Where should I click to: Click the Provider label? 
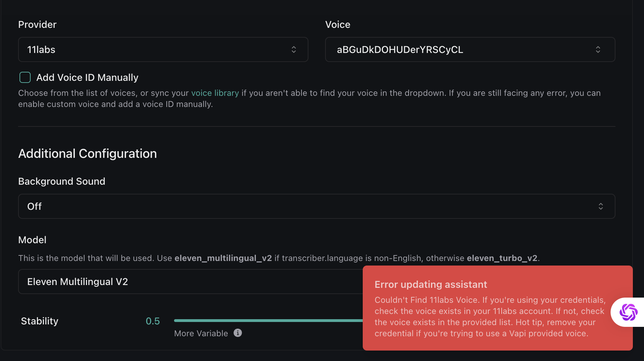click(x=37, y=24)
